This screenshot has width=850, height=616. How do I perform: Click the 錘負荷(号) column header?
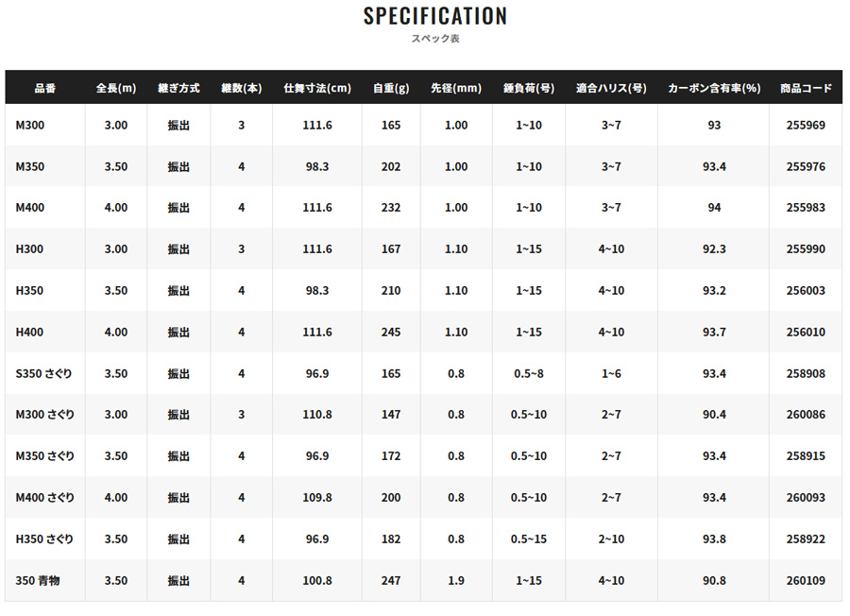click(529, 88)
